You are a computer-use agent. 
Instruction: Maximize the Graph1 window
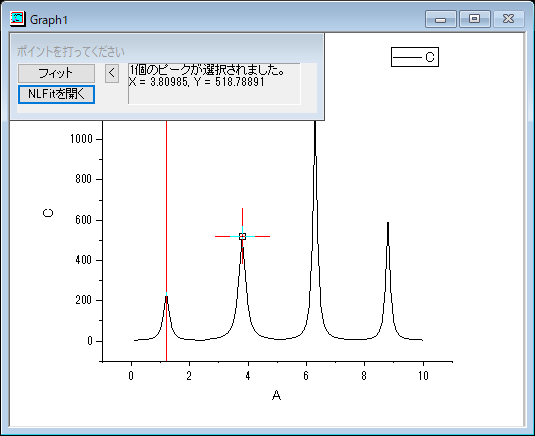pyautogui.click(x=475, y=19)
